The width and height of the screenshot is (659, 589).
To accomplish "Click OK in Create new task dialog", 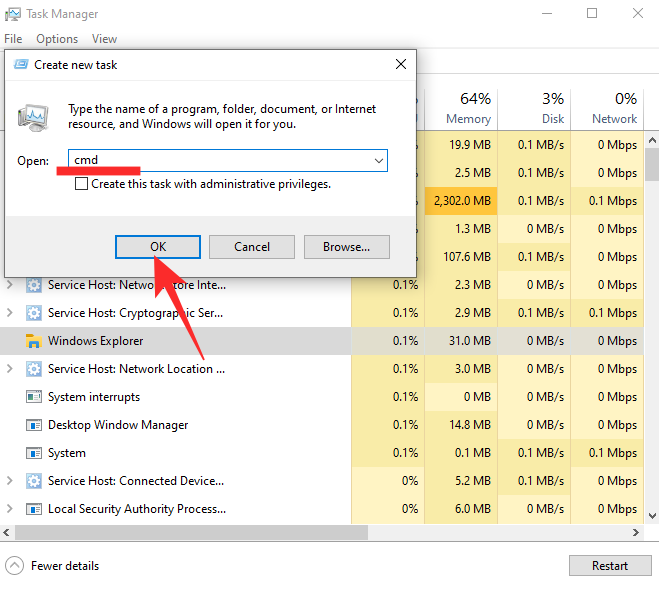I will pos(158,247).
